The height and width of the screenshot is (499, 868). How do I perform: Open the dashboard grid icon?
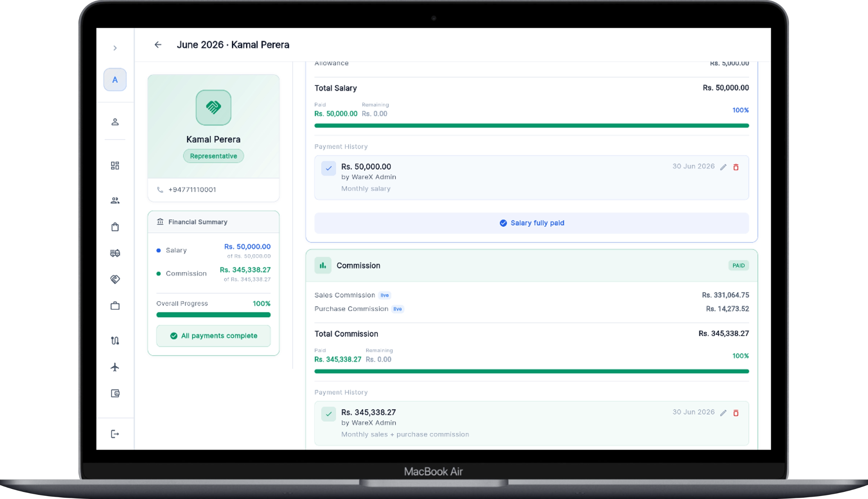click(x=115, y=166)
